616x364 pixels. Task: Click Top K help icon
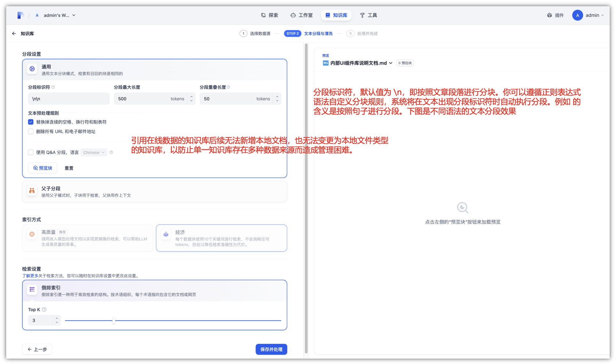tap(44, 309)
